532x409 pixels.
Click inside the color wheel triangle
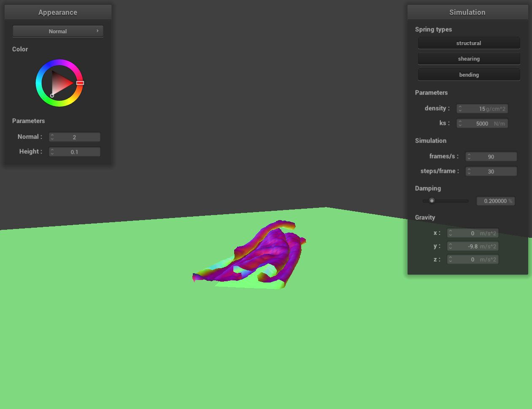click(60, 83)
